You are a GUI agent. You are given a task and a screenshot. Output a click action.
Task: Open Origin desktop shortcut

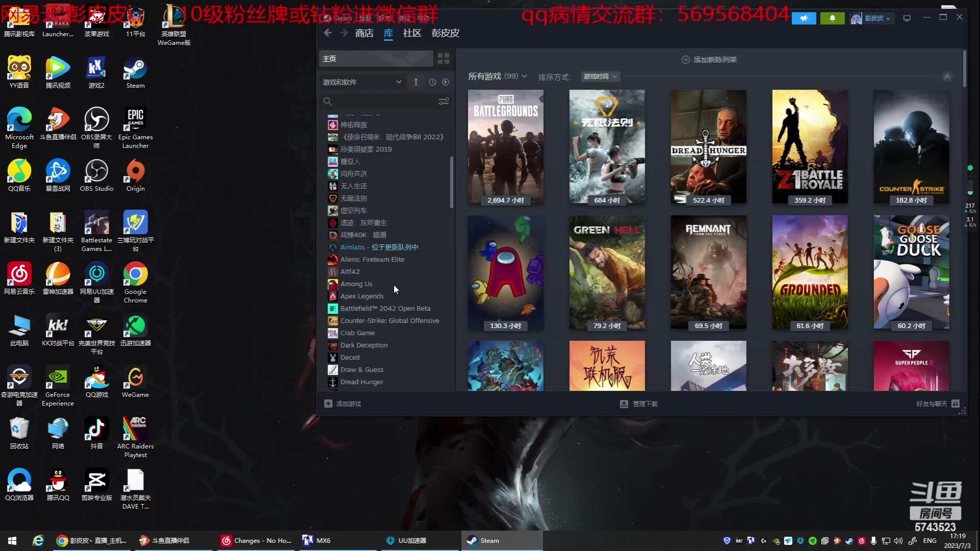pyautogui.click(x=135, y=176)
